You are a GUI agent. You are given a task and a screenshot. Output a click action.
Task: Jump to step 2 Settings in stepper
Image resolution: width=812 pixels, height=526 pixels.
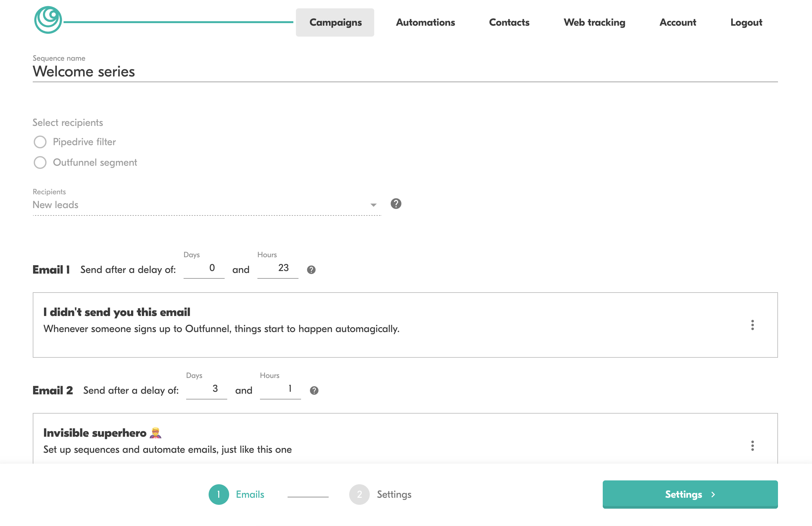pos(380,494)
